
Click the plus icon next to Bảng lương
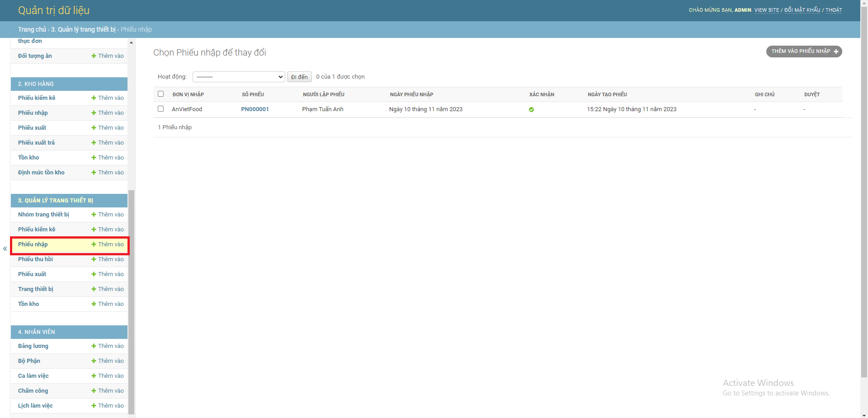(93, 346)
